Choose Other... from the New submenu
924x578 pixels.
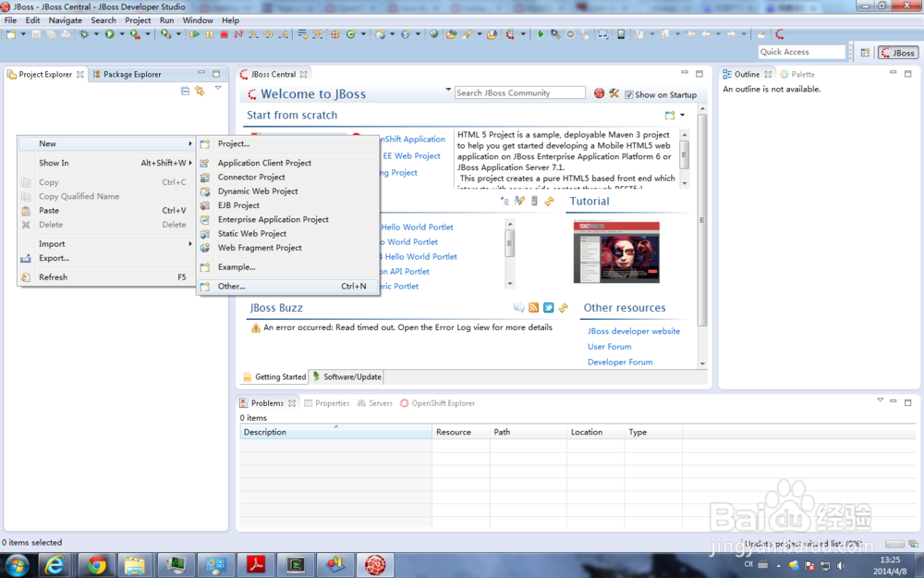pos(287,286)
